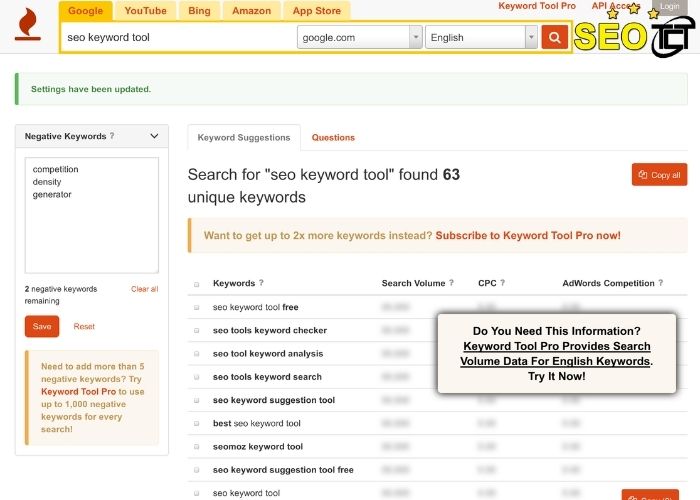Open the Questions tab
Image resolution: width=700 pixels, height=500 pixels.
333,138
